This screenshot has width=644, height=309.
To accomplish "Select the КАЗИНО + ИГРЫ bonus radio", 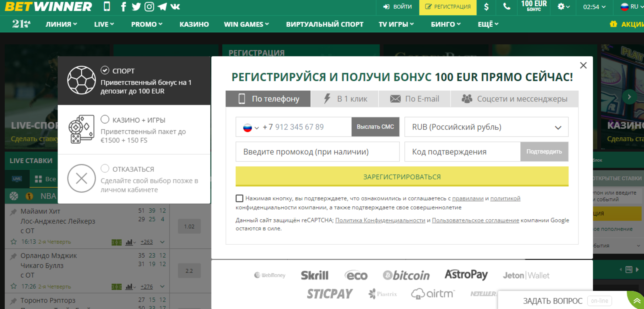I will 105,119.
